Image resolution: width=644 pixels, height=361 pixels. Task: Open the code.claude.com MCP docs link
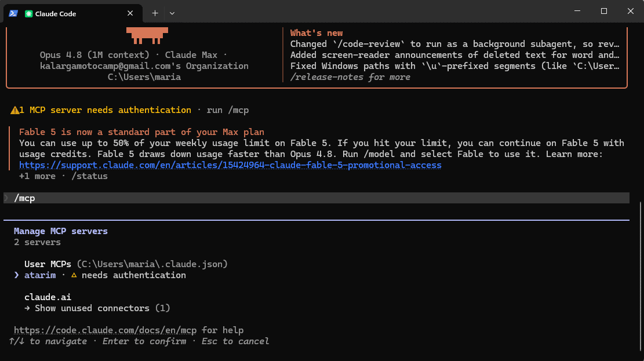tap(105, 330)
